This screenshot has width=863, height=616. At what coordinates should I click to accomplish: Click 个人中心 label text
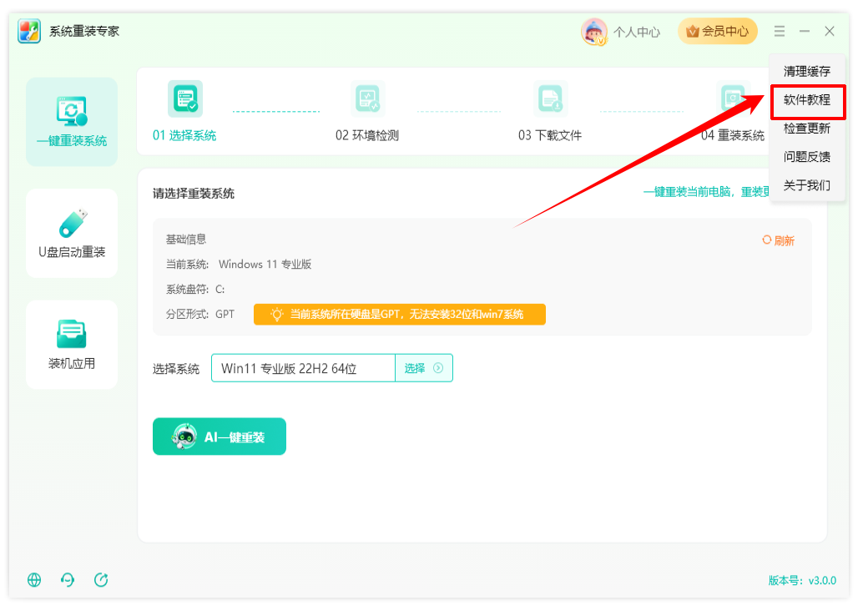tap(637, 32)
